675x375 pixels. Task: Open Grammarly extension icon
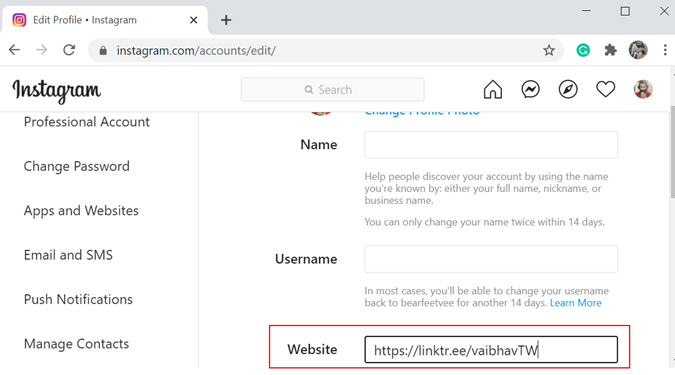point(583,50)
